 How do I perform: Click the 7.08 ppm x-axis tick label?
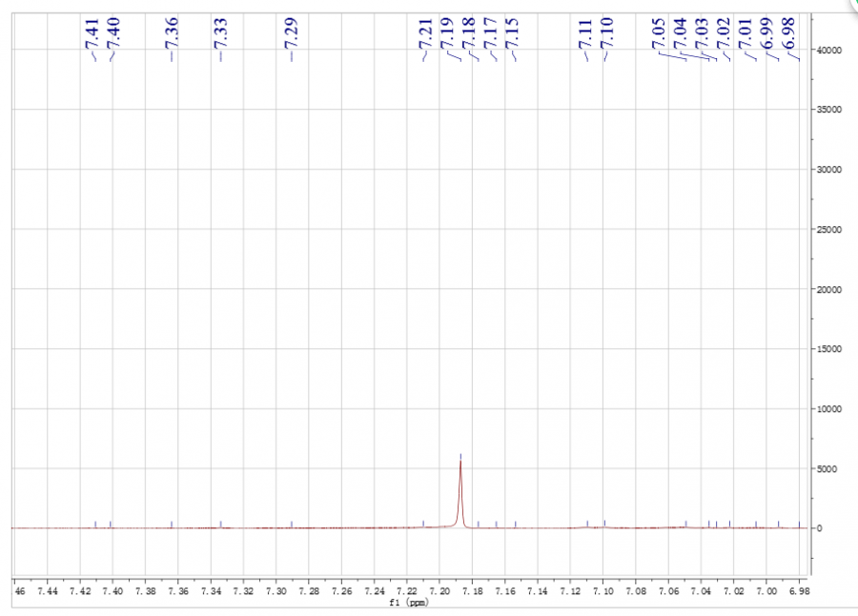point(636,591)
